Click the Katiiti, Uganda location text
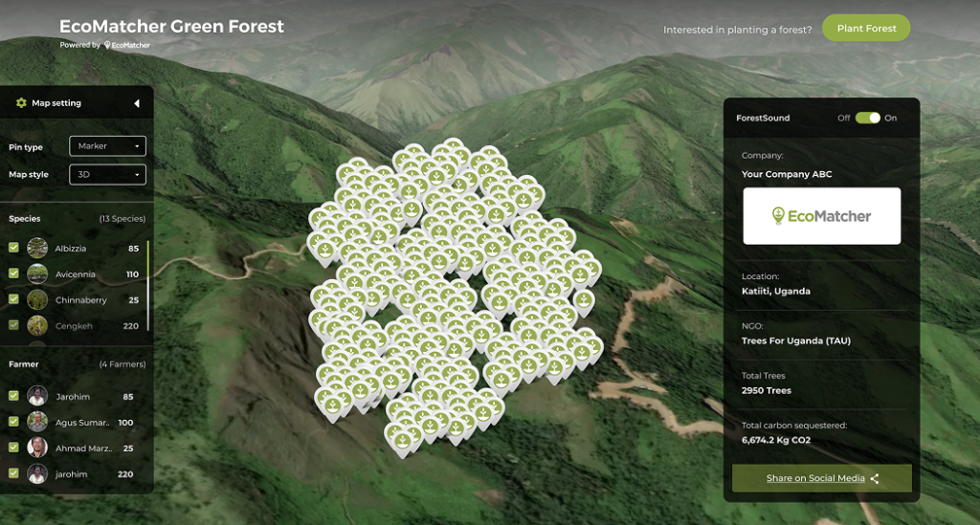 pos(775,291)
